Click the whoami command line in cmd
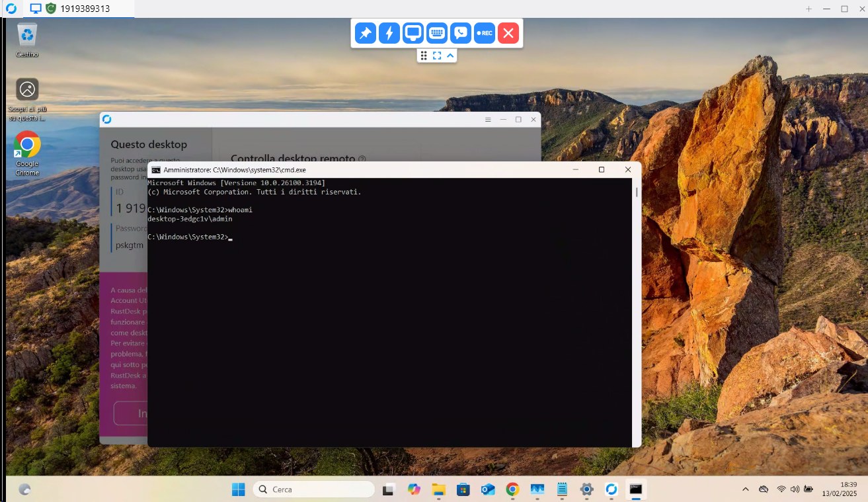868x502 pixels. click(200, 210)
